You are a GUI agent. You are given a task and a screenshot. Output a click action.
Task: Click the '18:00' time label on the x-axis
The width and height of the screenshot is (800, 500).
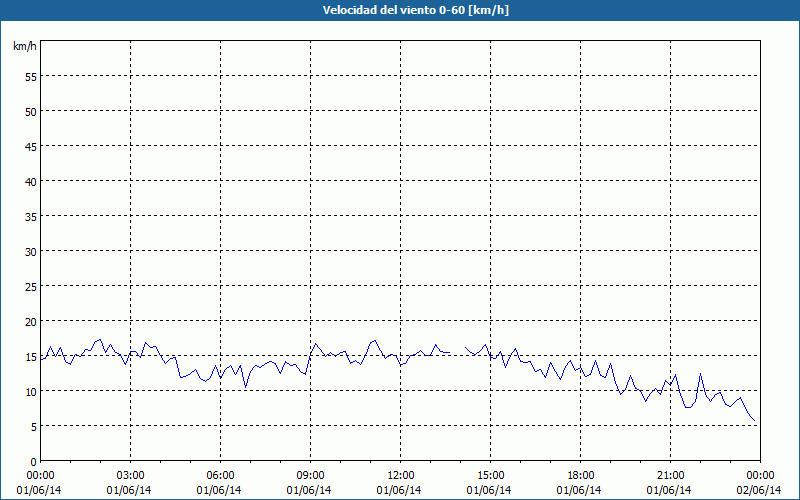pos(581,476)
